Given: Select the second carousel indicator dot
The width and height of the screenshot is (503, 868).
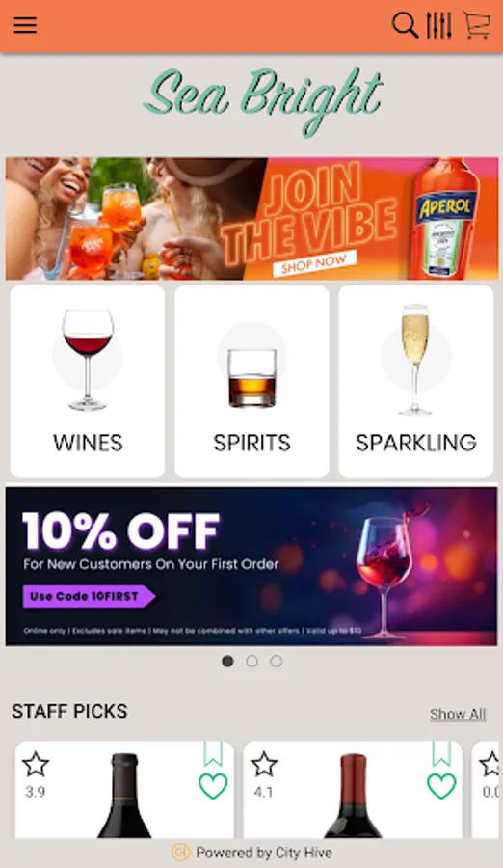Looking at the screenshot, I should pyautogui.click(x=251, y=661).
